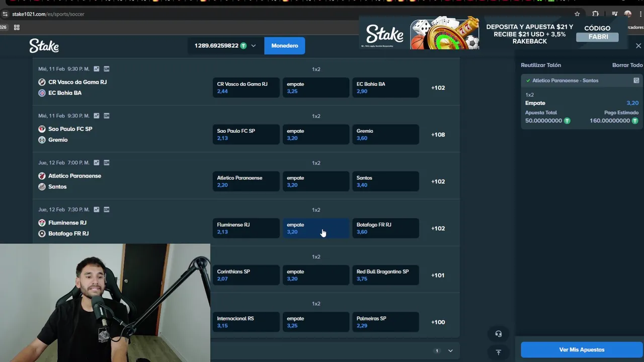Open the Stake logo home link
The width and height of the screenshot is (644, 362).
click(x=44, y=46)
